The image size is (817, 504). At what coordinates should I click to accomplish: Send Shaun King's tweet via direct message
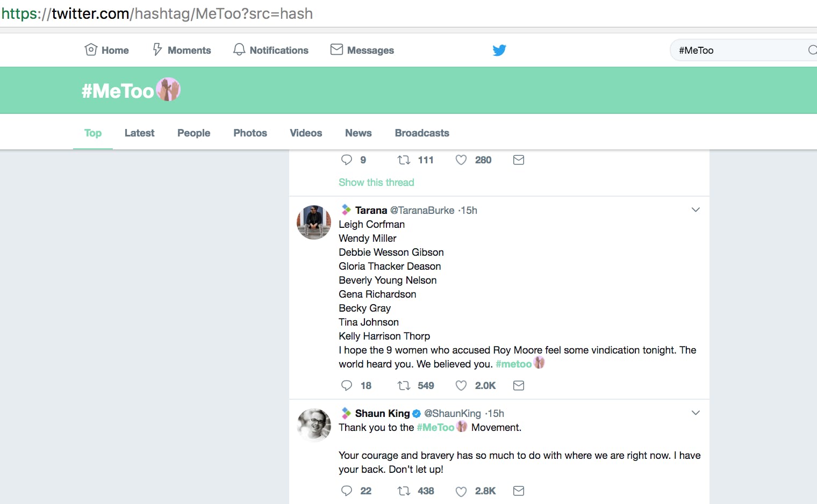click(x=519, y=491)
